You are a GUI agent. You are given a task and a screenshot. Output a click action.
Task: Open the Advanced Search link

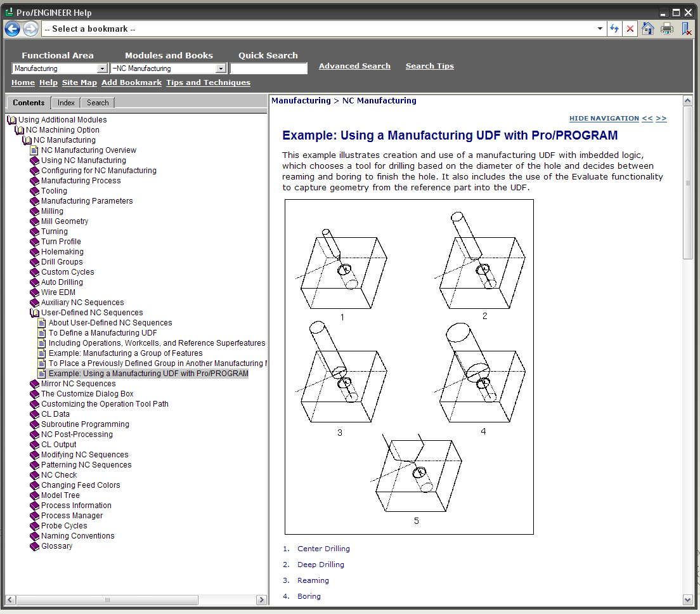pyautogui.click(x=354, y=66)
